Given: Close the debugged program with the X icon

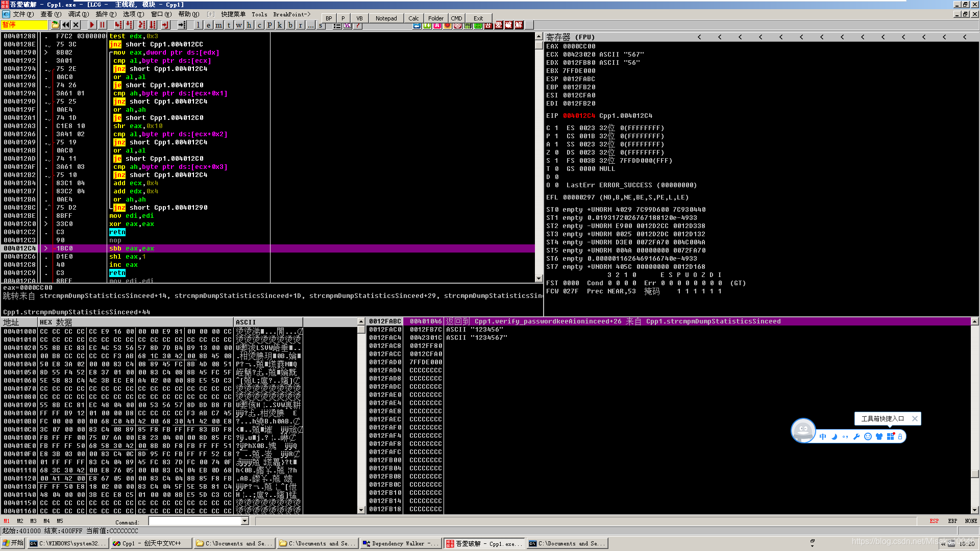Looking at the screenshot, I should click(76, 24).
